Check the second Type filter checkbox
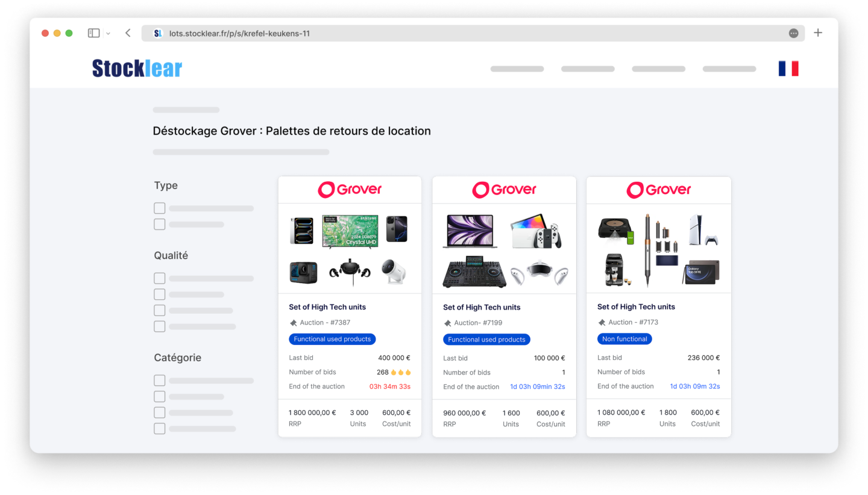 click(159, 225)
